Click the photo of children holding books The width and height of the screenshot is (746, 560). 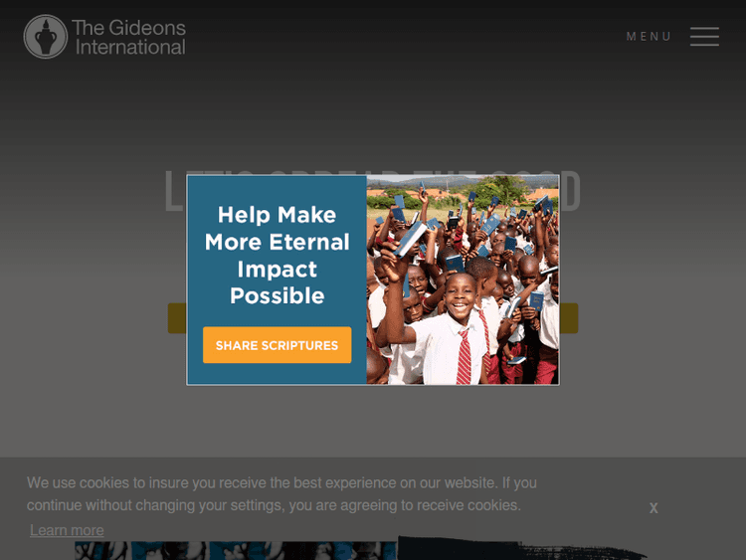(463, 280)
